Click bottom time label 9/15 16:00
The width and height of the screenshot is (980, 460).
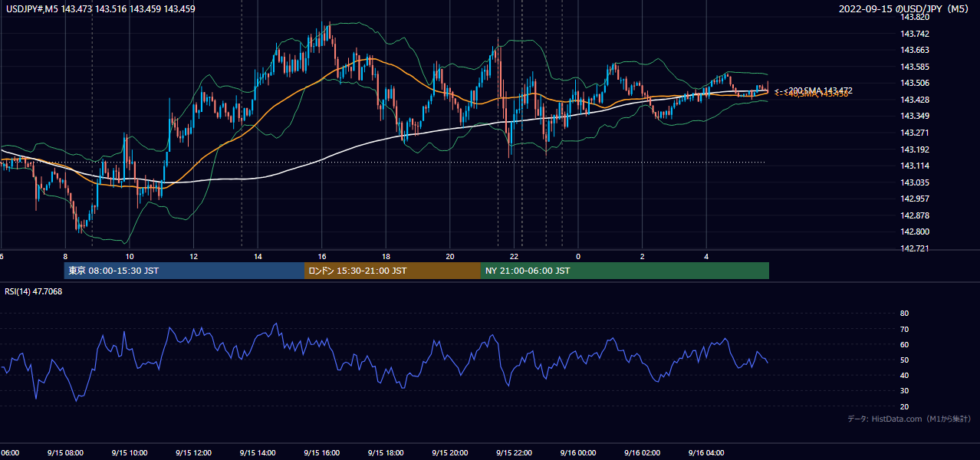coord(322,453)
